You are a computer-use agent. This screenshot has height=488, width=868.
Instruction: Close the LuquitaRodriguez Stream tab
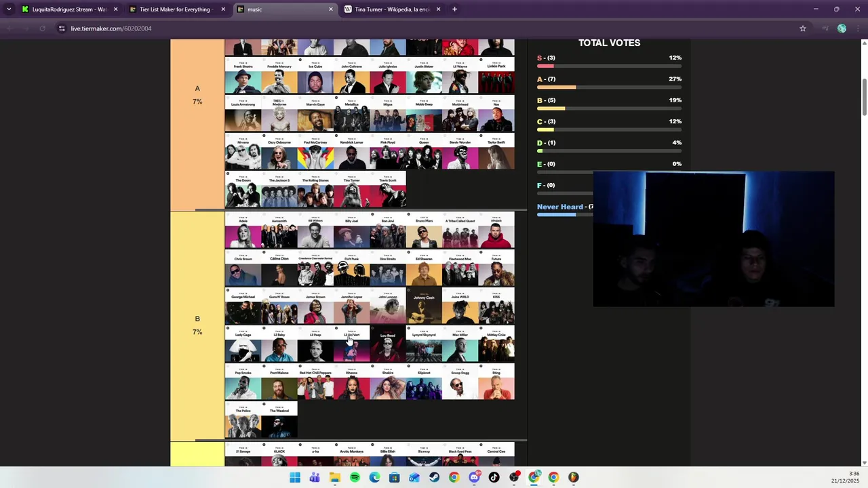coord(115,9)
